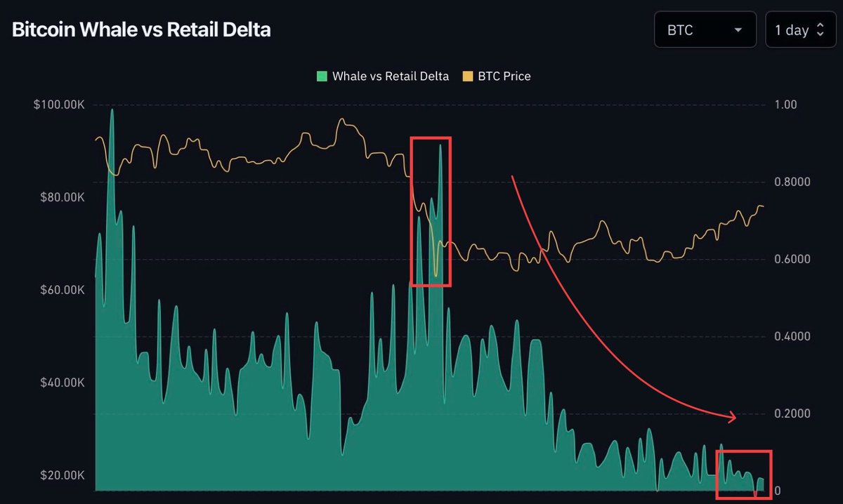
Task: Click the green Whale vs Retail Delta swatch
Action: (x=322, y=76)
